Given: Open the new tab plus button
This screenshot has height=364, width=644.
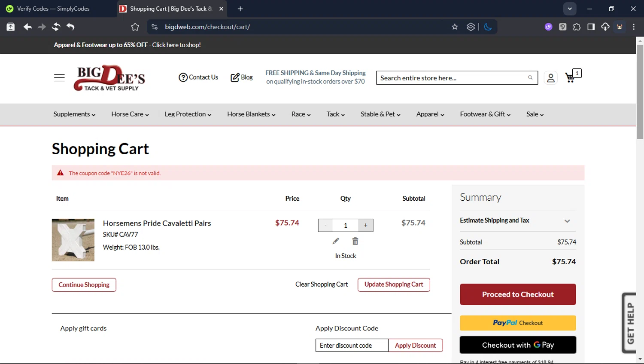Looking at the screenshot, I should 240,9.
